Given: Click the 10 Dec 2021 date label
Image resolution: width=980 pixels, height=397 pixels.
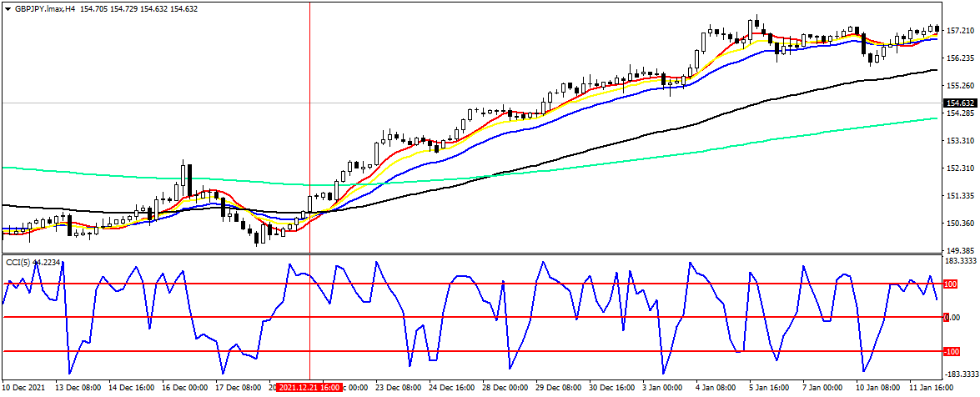Looking at the screenshot, I should point(22,389).
